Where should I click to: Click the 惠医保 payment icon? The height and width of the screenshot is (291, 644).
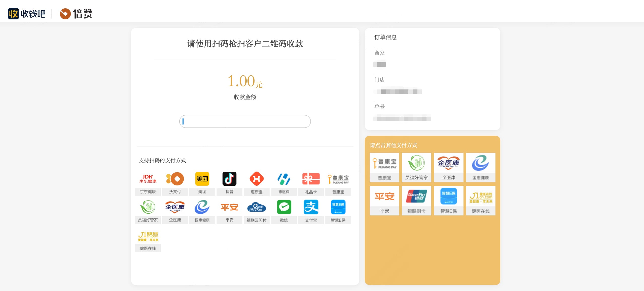point(284,179)
